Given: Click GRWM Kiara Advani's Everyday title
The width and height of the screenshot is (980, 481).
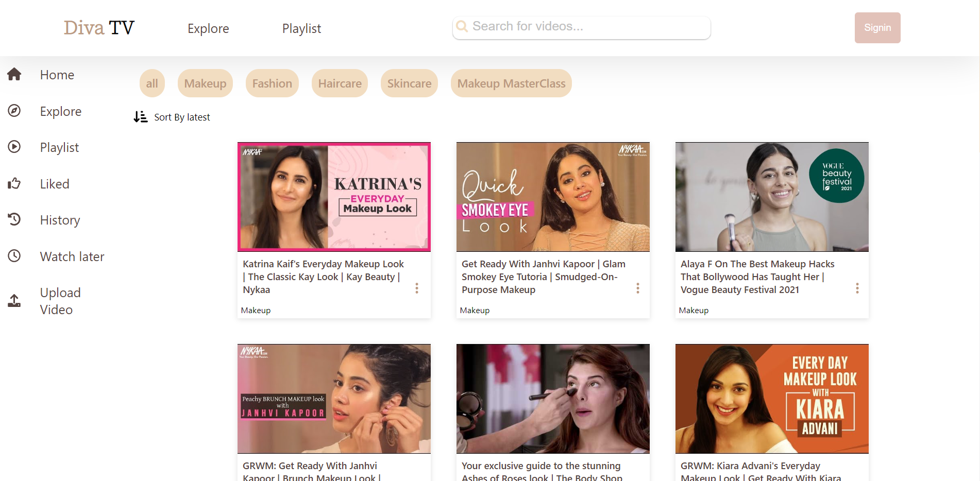Looking at the screenshot, I should point(761,472).
